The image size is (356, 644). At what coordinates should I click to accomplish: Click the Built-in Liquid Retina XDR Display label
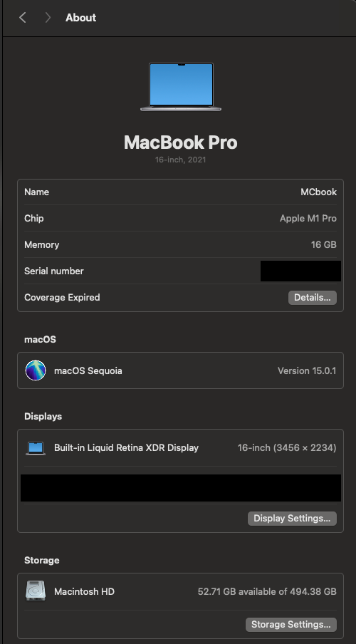[126, 447]
